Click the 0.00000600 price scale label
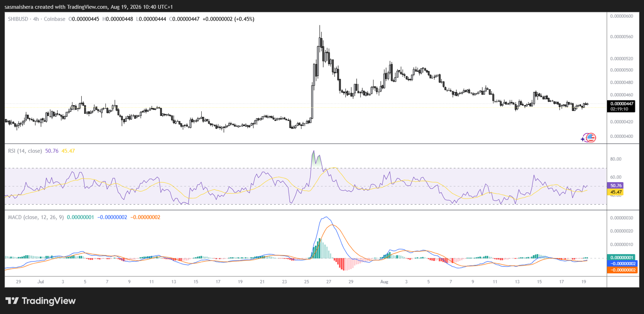The image size is (644, 314). click(621, 16)
